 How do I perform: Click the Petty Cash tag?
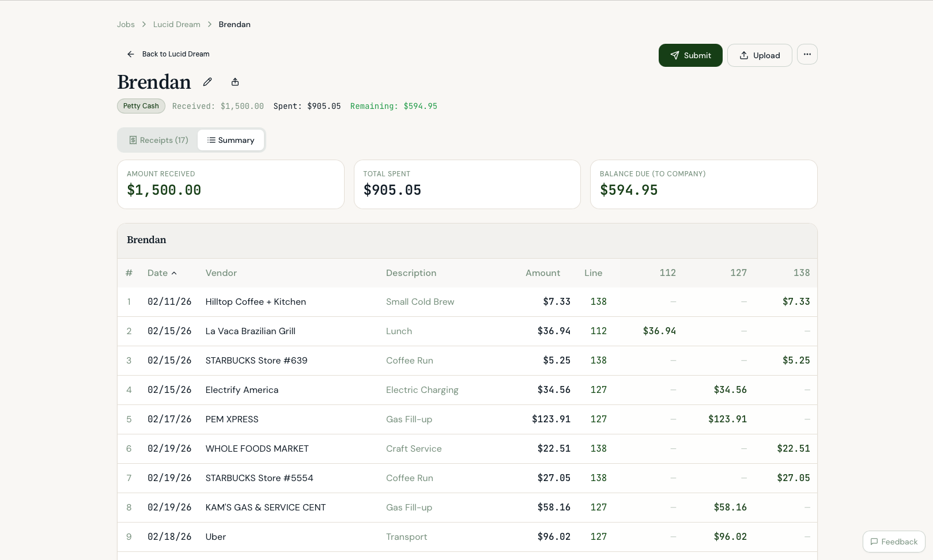(141, 106)
